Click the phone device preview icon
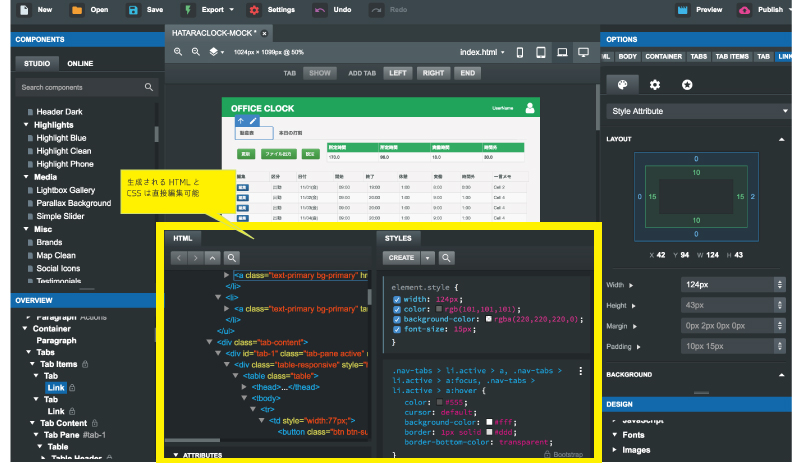 pyautogui.click(x=520, y=52)
